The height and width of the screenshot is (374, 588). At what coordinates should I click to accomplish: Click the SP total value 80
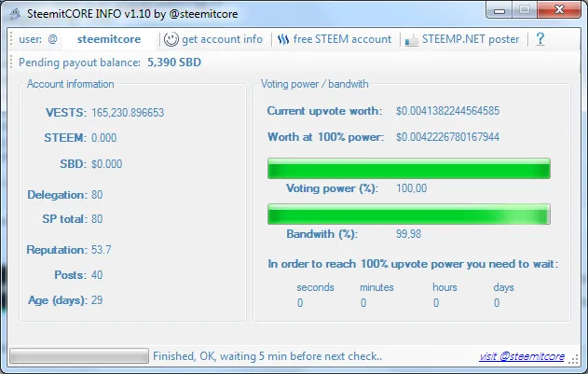pyautogui.click(x=97, y=219)
